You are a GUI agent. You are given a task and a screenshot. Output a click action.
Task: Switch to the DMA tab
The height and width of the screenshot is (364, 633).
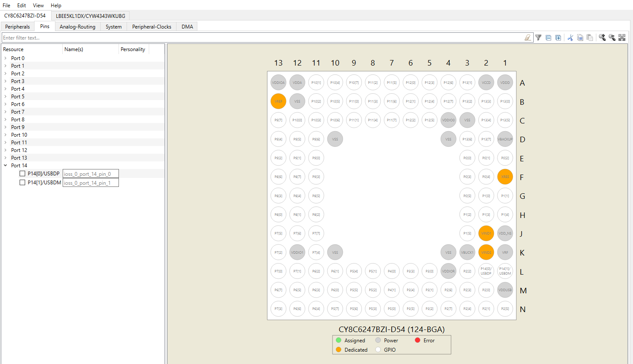click(x=187, y=26)
